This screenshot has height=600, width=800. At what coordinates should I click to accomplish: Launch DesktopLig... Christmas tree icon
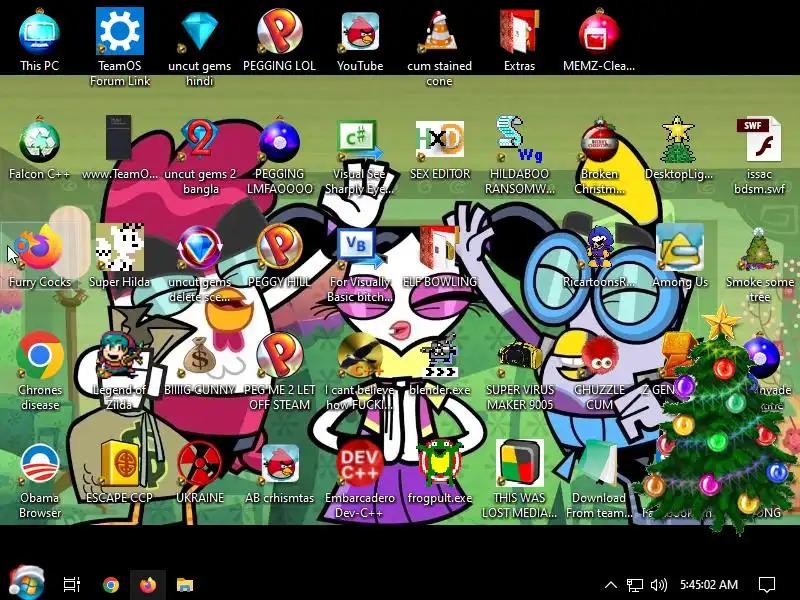(x=679, y=139)
